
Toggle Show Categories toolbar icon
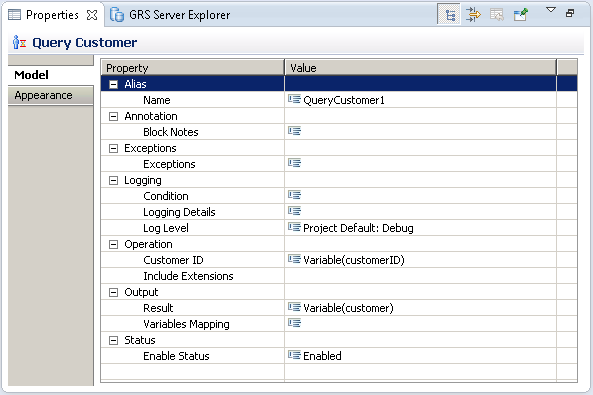coord(449,15)
